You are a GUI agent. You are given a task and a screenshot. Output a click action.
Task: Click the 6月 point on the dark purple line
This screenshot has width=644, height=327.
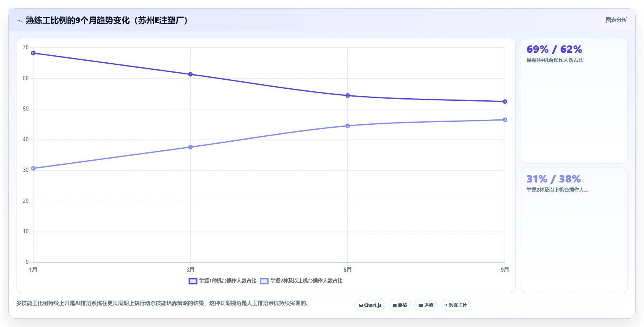coord(347,95)
